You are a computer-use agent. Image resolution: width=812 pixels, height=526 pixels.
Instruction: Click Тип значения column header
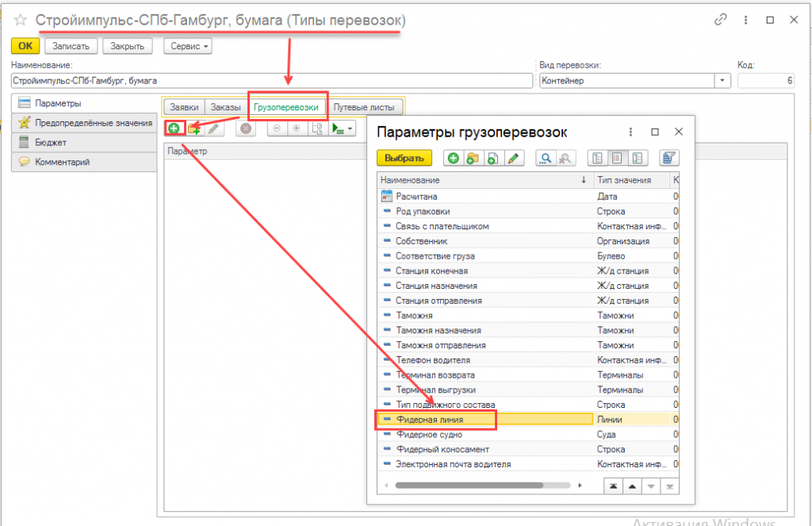pyautogui.click(x=630, y=180)
